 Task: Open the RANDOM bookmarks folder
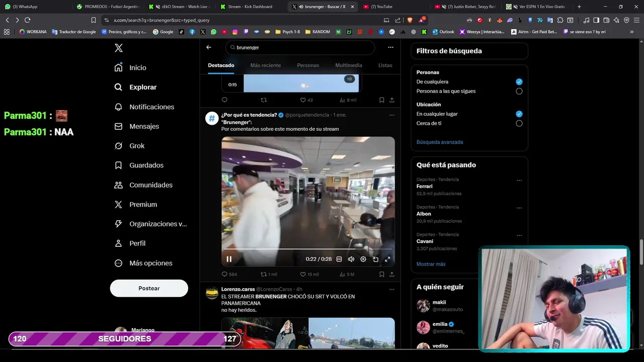(x=317, y=32)
